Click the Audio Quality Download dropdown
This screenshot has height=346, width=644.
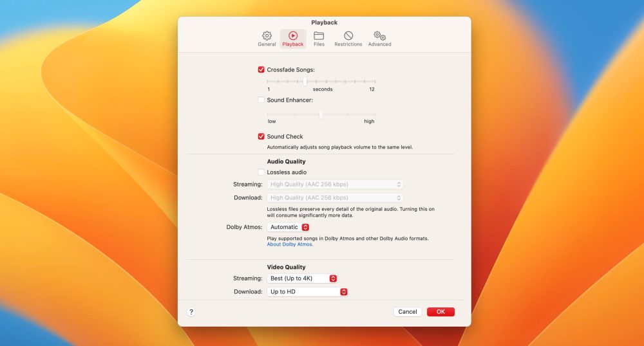(336, 198)
